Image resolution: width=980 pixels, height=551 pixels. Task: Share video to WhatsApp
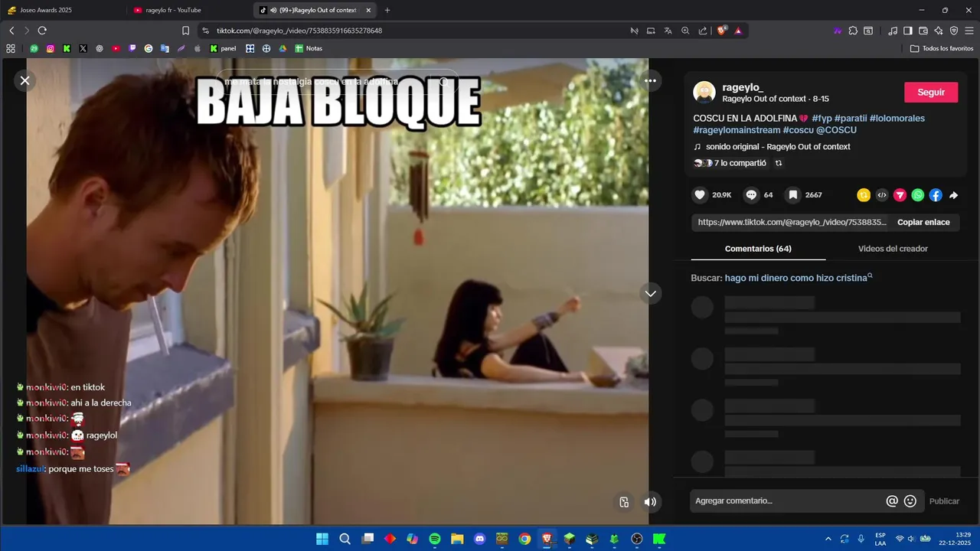coord(918,195)
